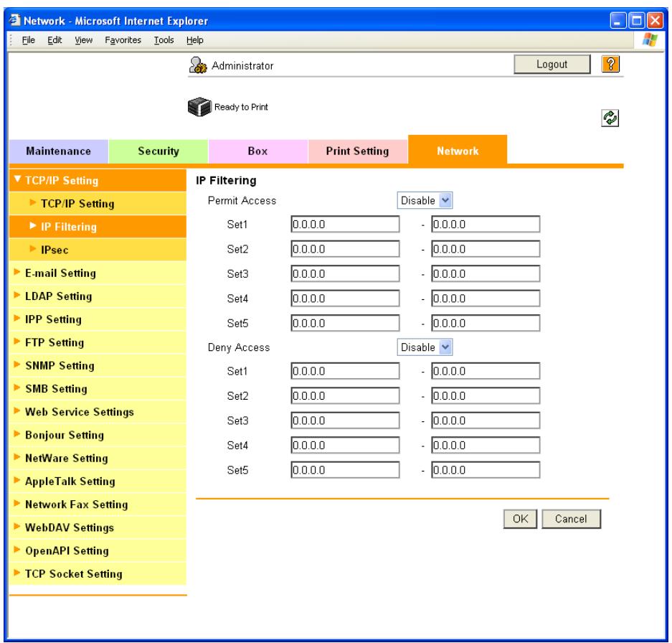
Task: Open the Tools menu
Action: pyautogui.click(x=164, y=40)
